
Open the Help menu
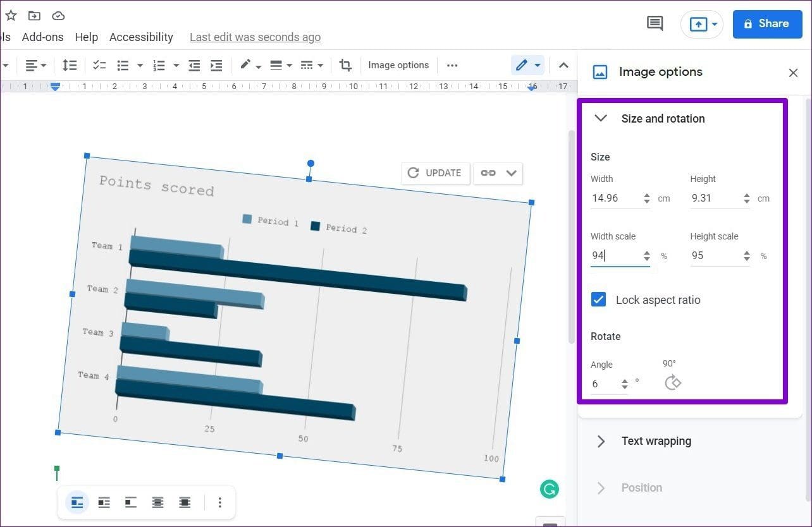click(87, 37)
